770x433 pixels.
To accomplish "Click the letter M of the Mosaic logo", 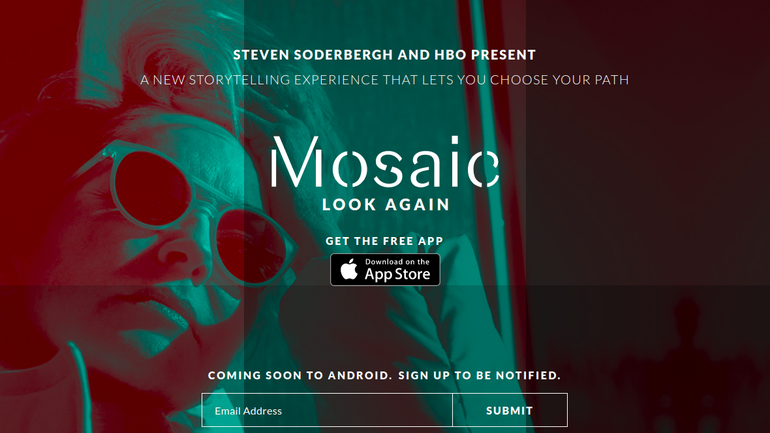I will [x=297, y=162].
